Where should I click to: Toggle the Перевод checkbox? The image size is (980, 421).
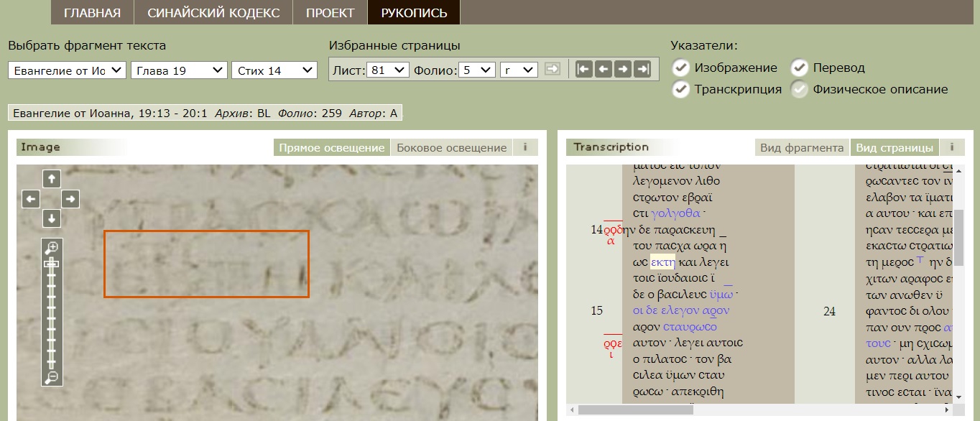(800, 68)
